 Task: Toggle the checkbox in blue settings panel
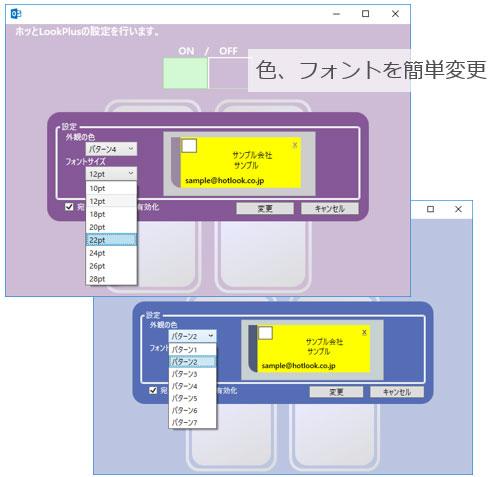point(153,390)
